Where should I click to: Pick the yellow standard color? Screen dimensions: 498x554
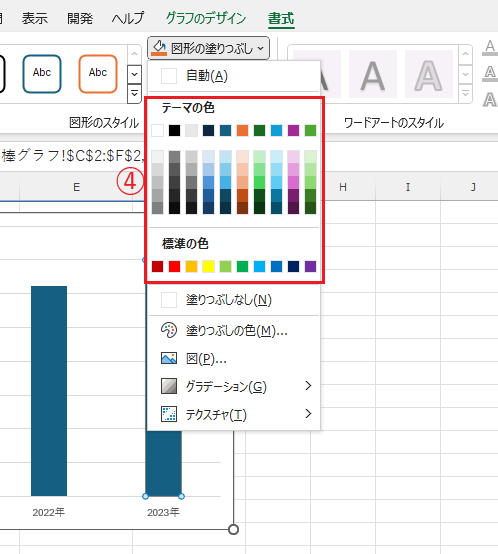point(208,266)
